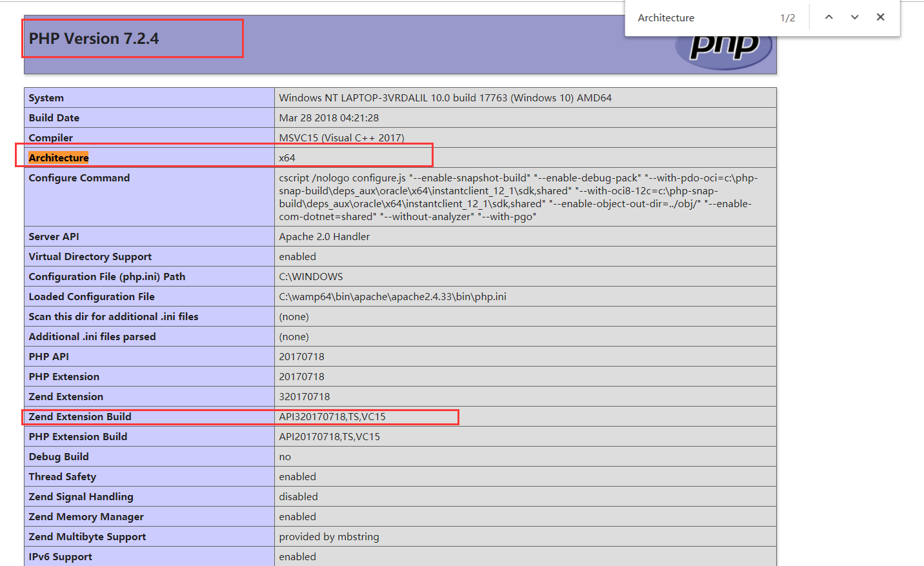
Task: Click the cscript /nologo configure.js command text
Action: pos(519,197)
